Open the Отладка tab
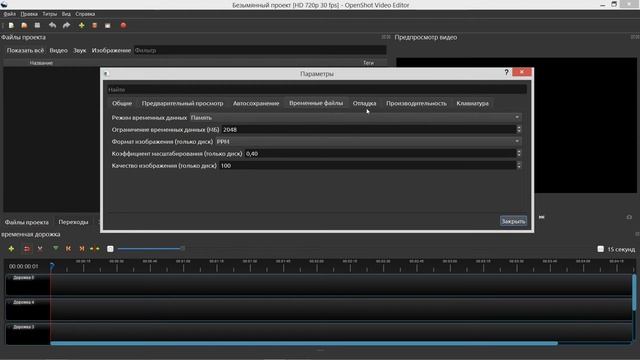 tap(364, 103)
